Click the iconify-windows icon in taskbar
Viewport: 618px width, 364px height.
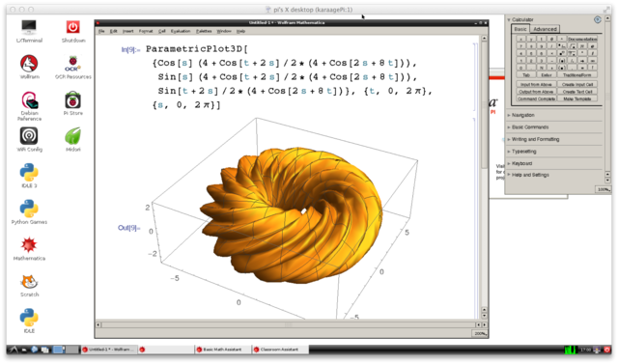click(x=45, y=350)
